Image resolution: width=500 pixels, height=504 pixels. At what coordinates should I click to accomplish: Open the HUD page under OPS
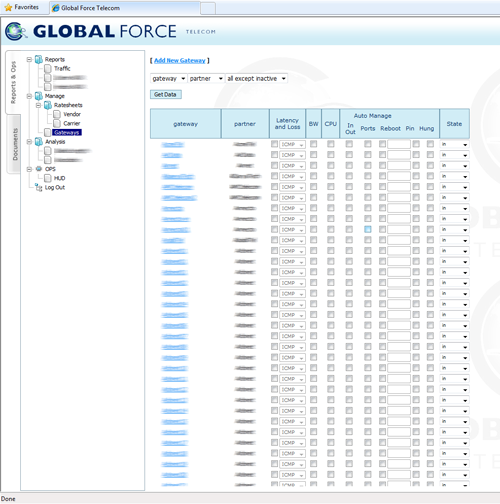coord(60,178)
